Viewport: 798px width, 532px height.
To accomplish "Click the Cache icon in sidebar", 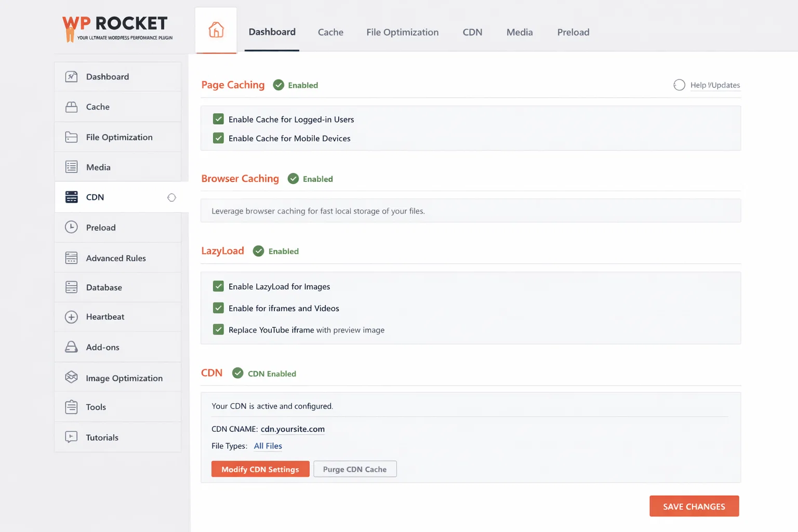I will coord(72,107).
